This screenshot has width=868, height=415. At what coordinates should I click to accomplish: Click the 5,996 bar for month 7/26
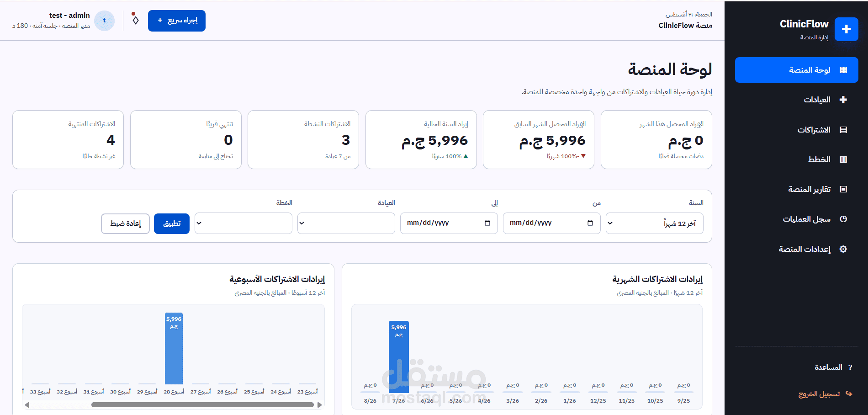[399, 356]
